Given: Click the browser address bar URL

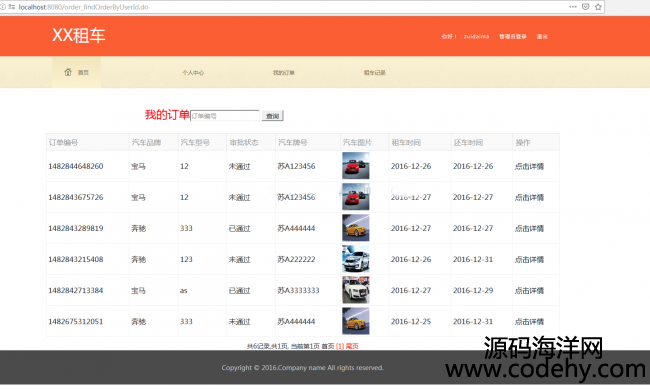Looking at the screenshot, I should click(83, 7).
